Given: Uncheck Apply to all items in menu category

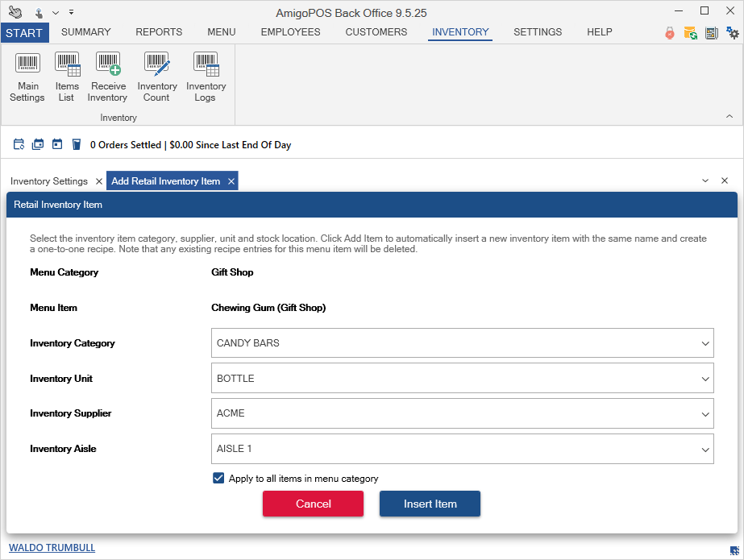Looking at the screenshot, I should tap(218, 479).
